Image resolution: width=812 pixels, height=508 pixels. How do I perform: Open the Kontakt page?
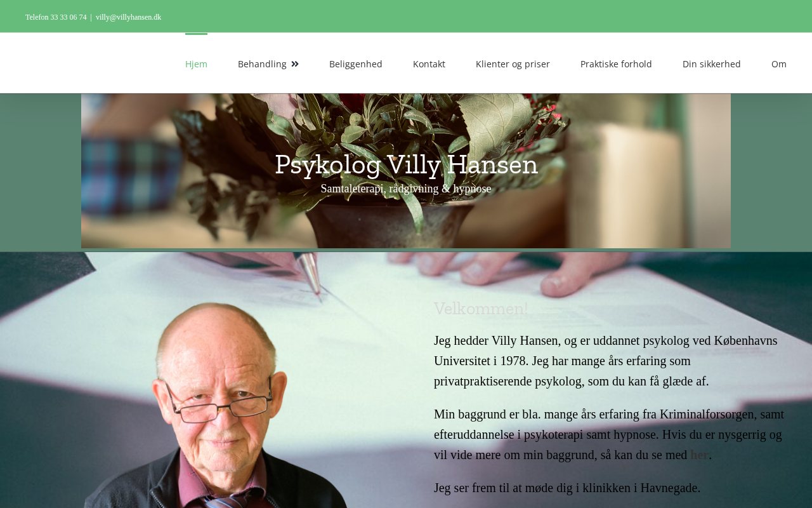tap(429, 64)
